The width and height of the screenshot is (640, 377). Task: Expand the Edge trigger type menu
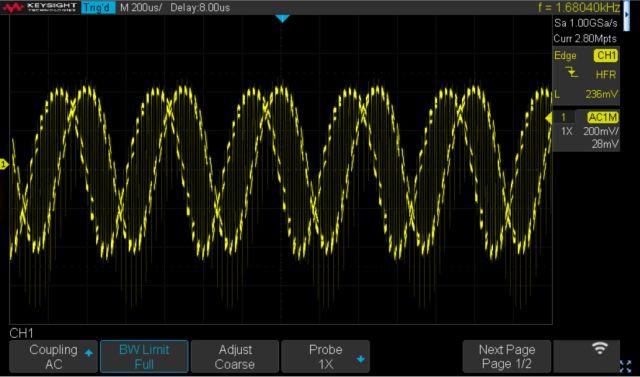(565, 55)
